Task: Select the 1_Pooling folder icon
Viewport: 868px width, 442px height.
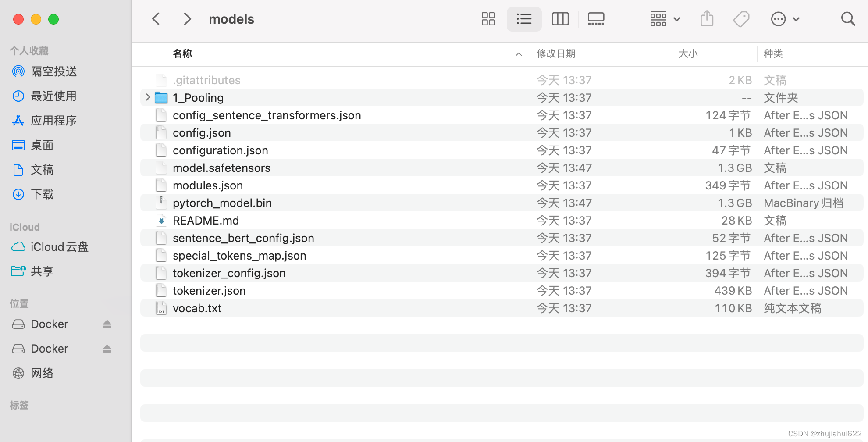Action: coord(161,97)
